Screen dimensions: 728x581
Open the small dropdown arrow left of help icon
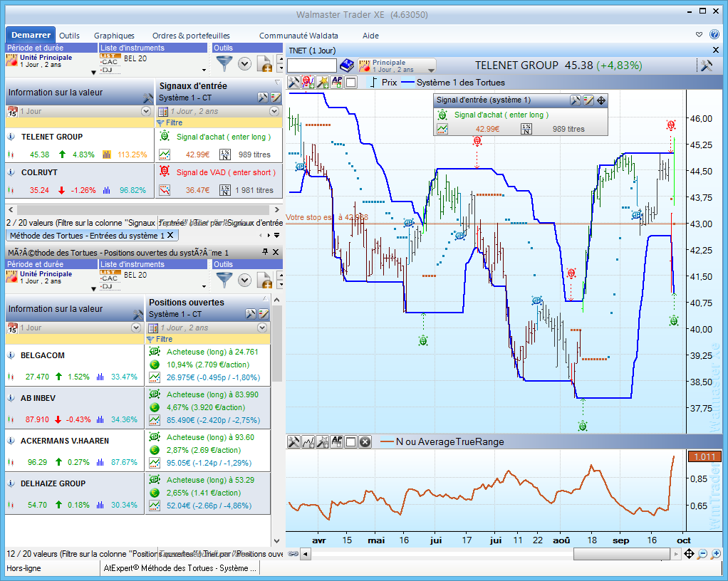(x=700, y=34)
